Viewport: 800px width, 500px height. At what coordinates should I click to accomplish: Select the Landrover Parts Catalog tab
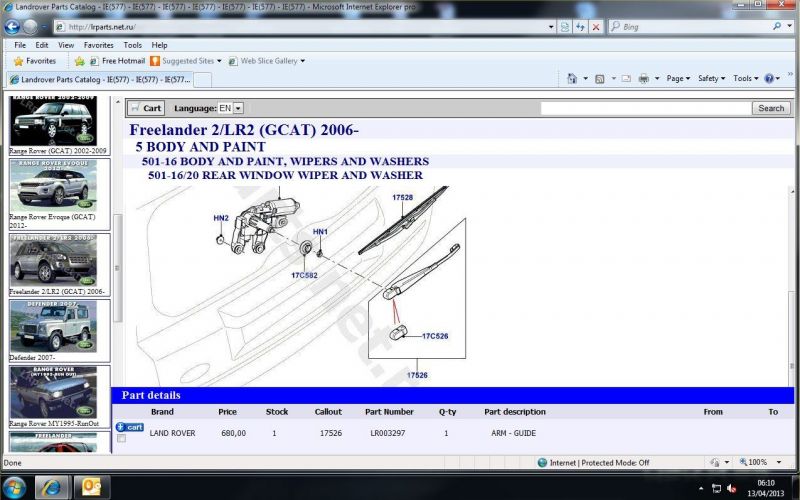tap(101, 80)
